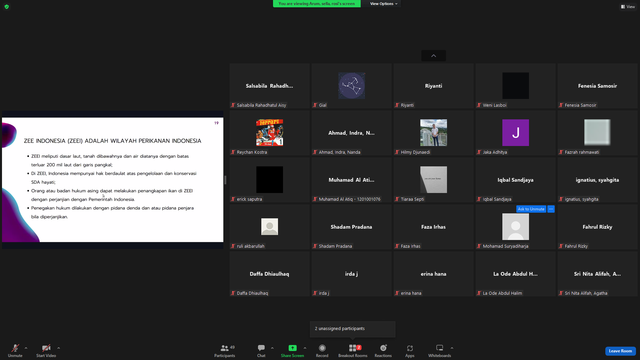640x360 pixels.
Task: Expand chat options arrow beside Chat
Action: pos(272,348)
